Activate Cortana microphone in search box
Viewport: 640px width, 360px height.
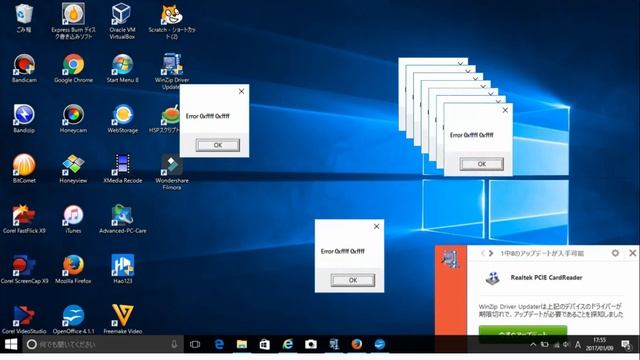[x=174, y=344]
